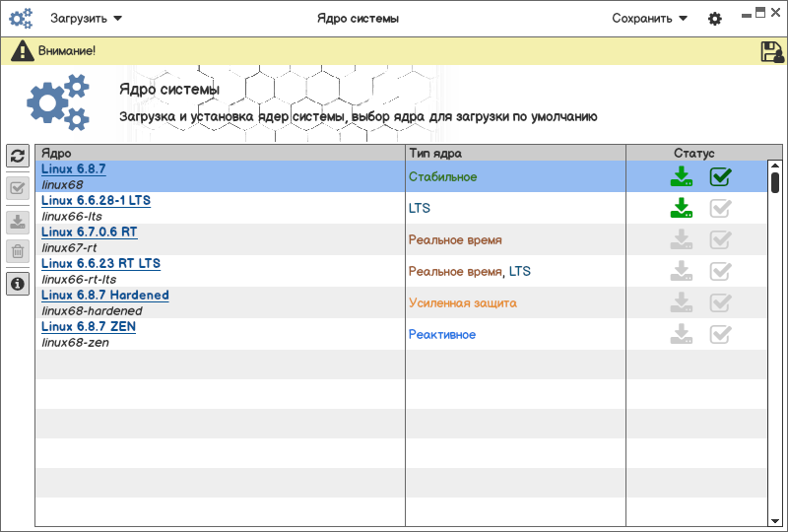788x532 pixels.
Task: Open the settings gear icon in header
Action: click(715, 19)
